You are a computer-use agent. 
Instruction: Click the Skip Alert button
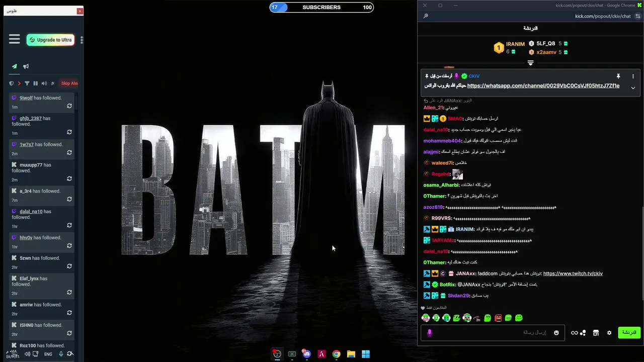click(69, 83)
